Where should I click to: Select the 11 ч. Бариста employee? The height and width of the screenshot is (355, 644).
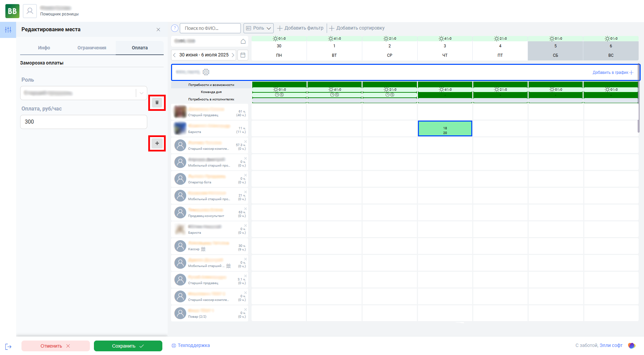tap(210, 129)
